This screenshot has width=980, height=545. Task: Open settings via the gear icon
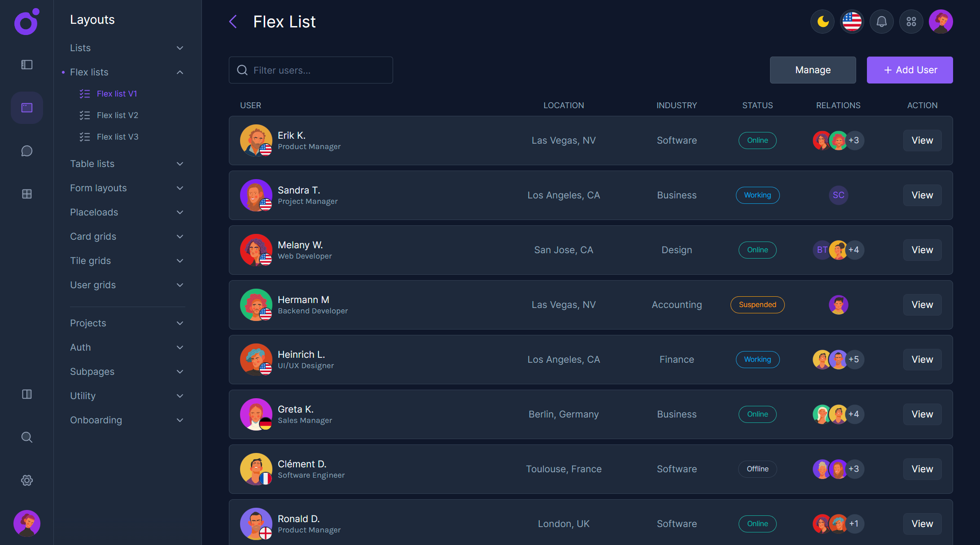(26, 480)
